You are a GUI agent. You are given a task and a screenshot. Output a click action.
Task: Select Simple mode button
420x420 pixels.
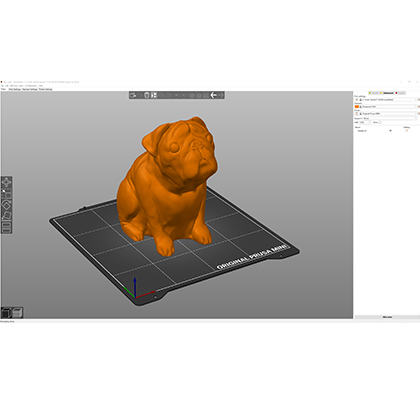pos(374,93)
